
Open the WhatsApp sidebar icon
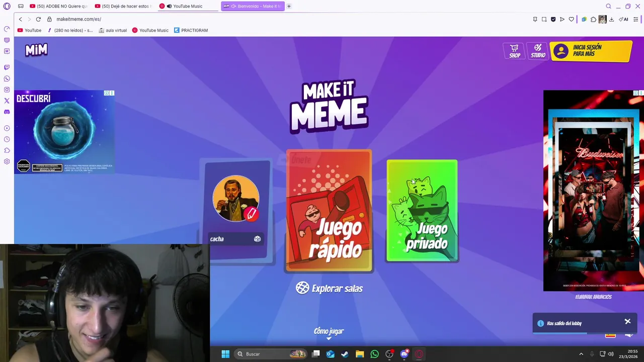[x=7, y=78]
